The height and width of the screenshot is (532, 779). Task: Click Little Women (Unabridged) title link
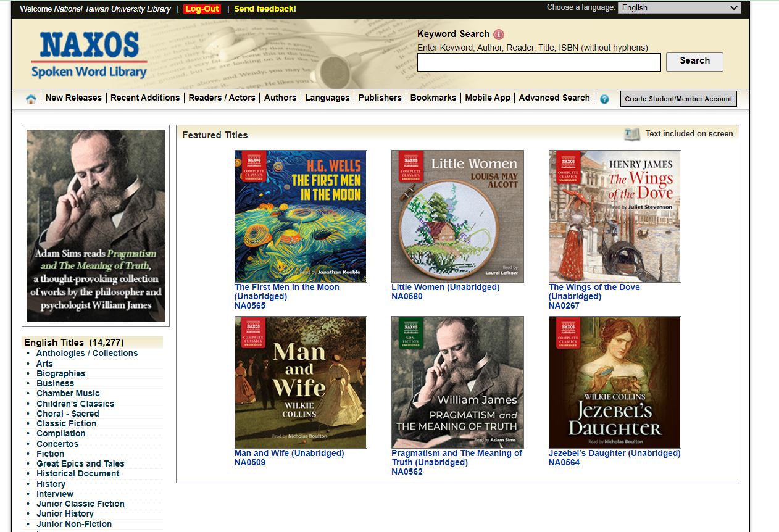pyautogui.click(x=446, y=288)
